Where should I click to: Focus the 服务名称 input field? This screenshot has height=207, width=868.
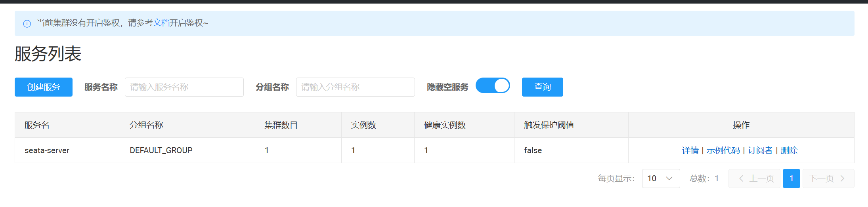tap(184, 87)
